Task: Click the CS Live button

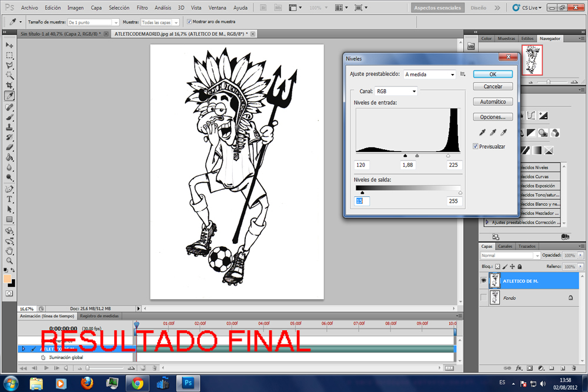Action: [x=527, y=8]
